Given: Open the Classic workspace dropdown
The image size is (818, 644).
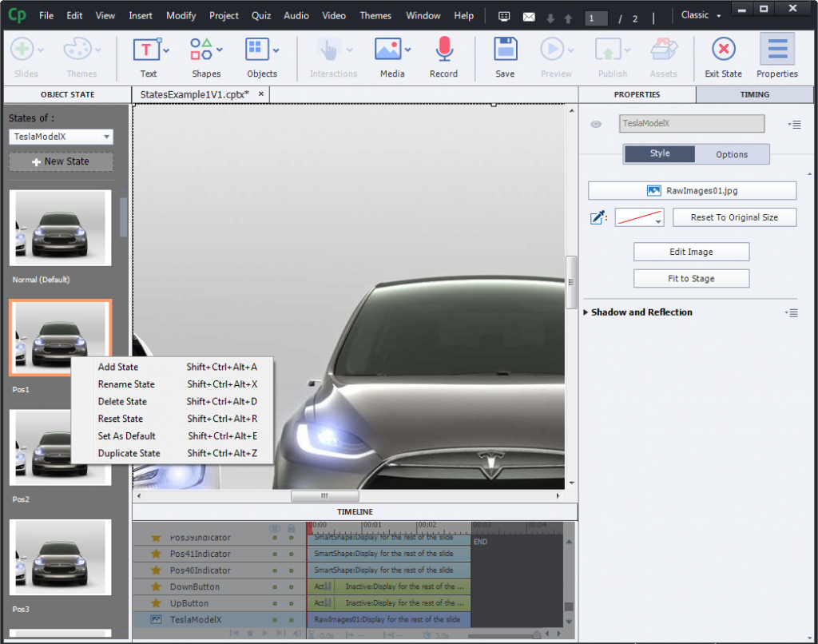Looking at the screenshot, I should click(701, 15).
